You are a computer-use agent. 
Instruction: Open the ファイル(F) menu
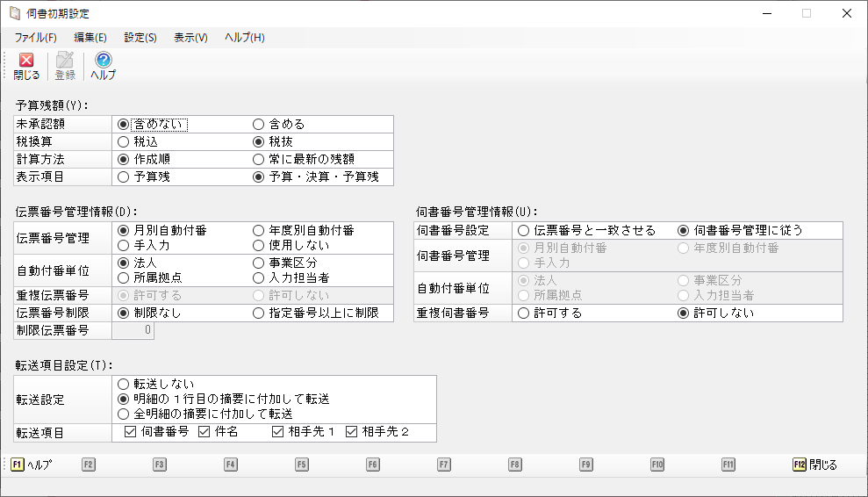pyautogui.click(x=35, y=38)
